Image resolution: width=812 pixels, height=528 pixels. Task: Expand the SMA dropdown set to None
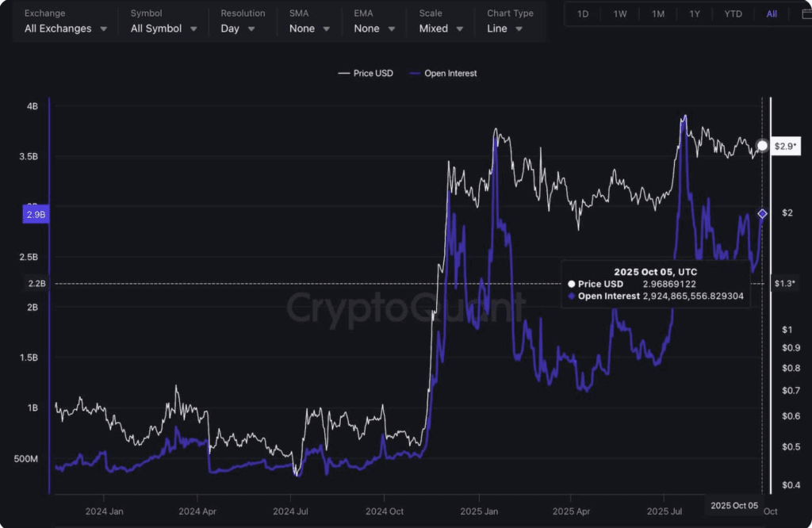(x=309, y=29)
